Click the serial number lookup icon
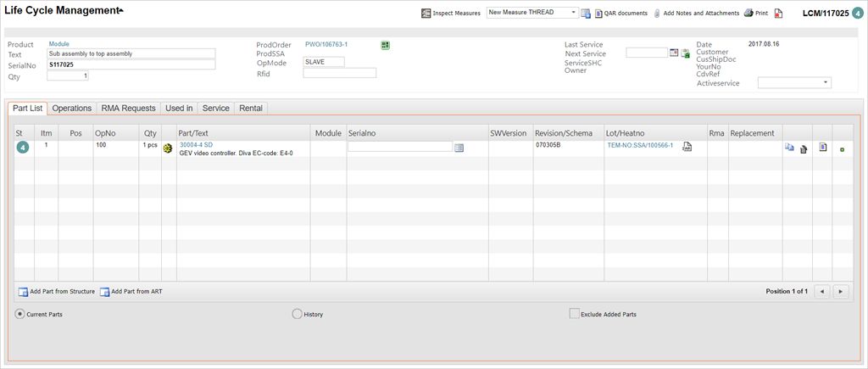 click(459, 148)
